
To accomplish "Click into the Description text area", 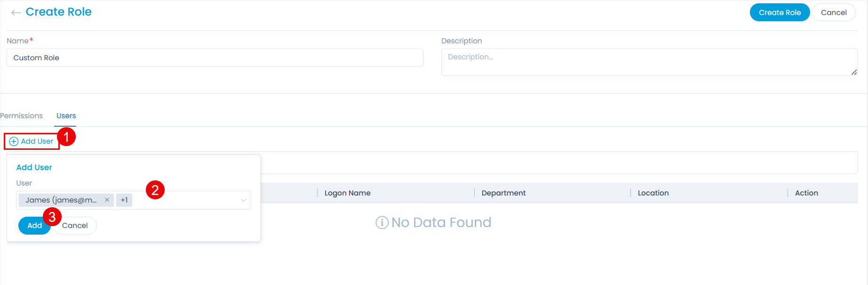I will click(649, 62).
